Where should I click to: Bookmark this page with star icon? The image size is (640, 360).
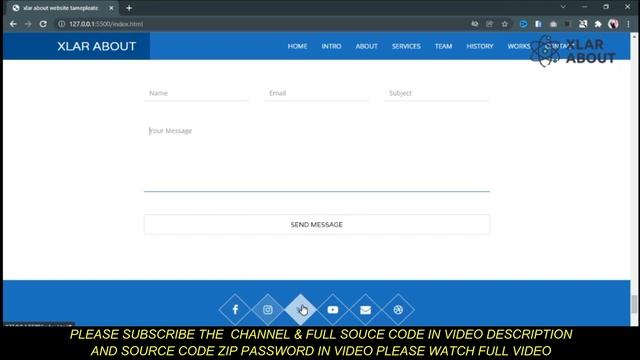click(x=505, y=24)
